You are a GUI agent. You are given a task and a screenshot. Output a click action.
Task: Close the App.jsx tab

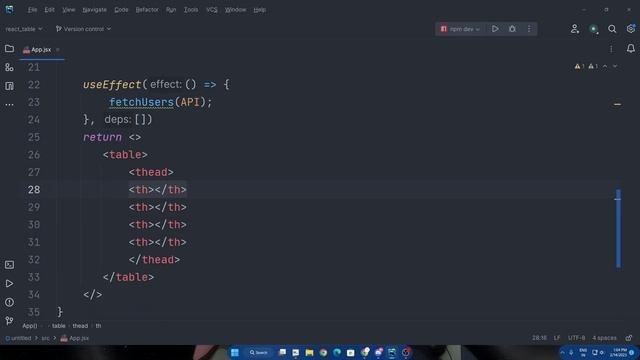point(58,49)
